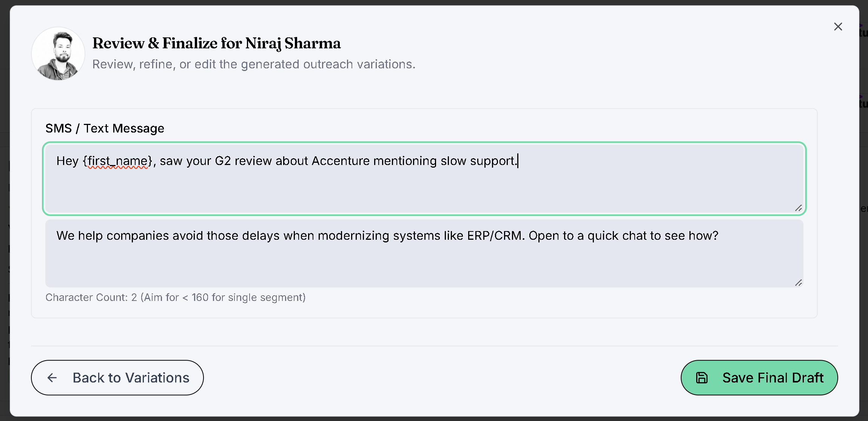Click the Character Count hint text
Viewport: 868px width, 421px height.
tap(176, 298)
